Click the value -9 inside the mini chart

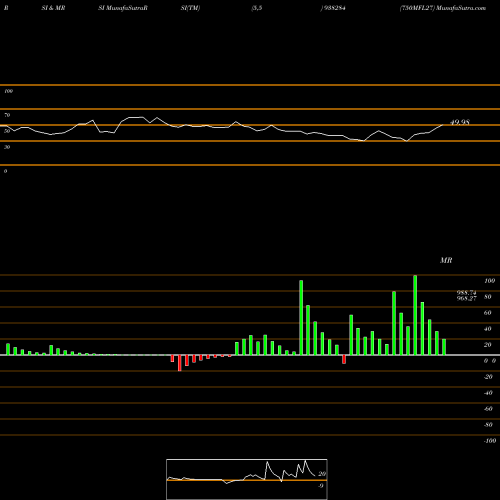321,486
